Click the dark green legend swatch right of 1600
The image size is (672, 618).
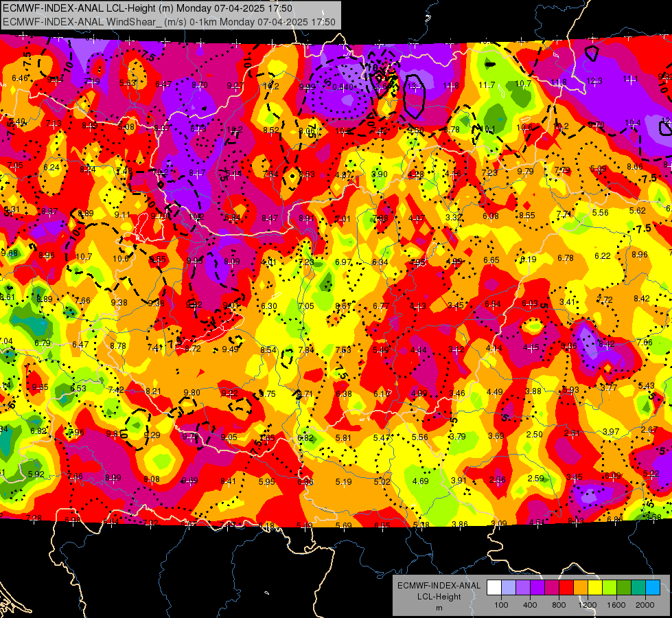(624, 588)
